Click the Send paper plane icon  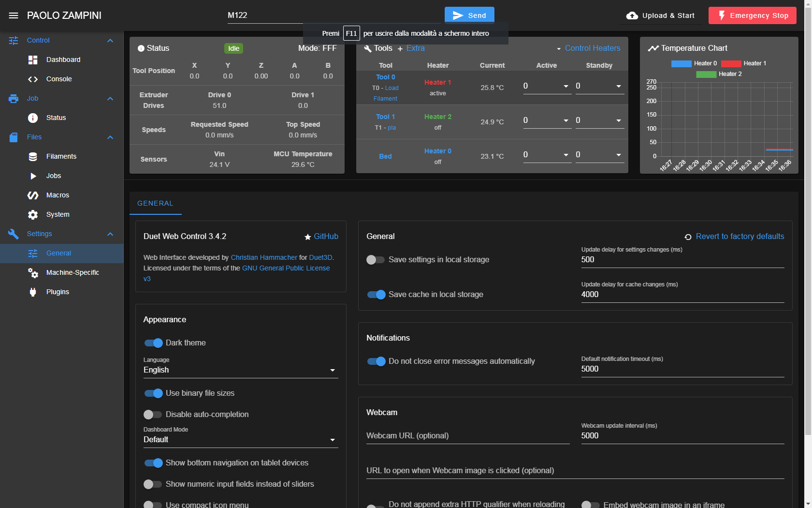click(458, 16)
